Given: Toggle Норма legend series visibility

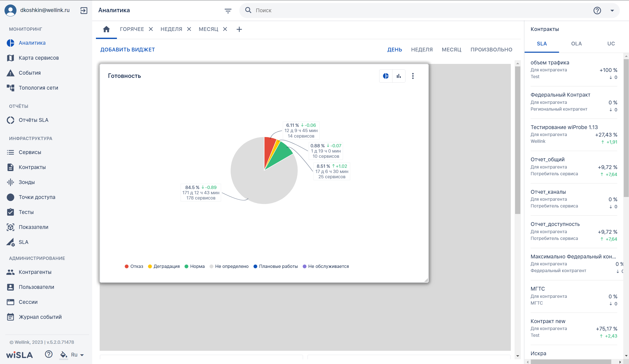Looking at the screenshot, I should pos(194,266).
